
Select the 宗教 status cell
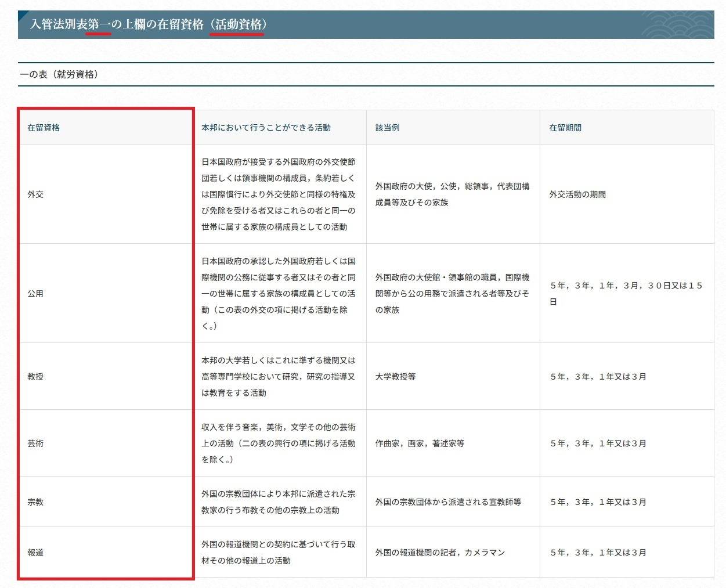[35, 502]
